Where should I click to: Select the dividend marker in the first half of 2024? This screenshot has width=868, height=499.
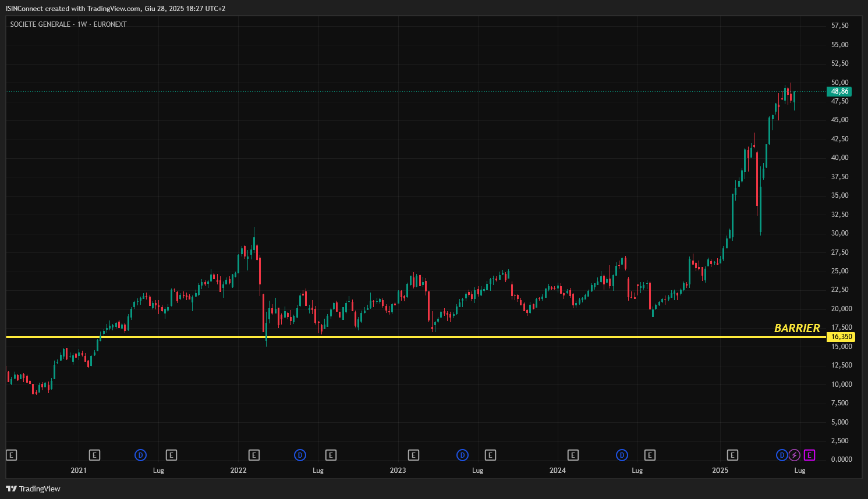(622, 455)
